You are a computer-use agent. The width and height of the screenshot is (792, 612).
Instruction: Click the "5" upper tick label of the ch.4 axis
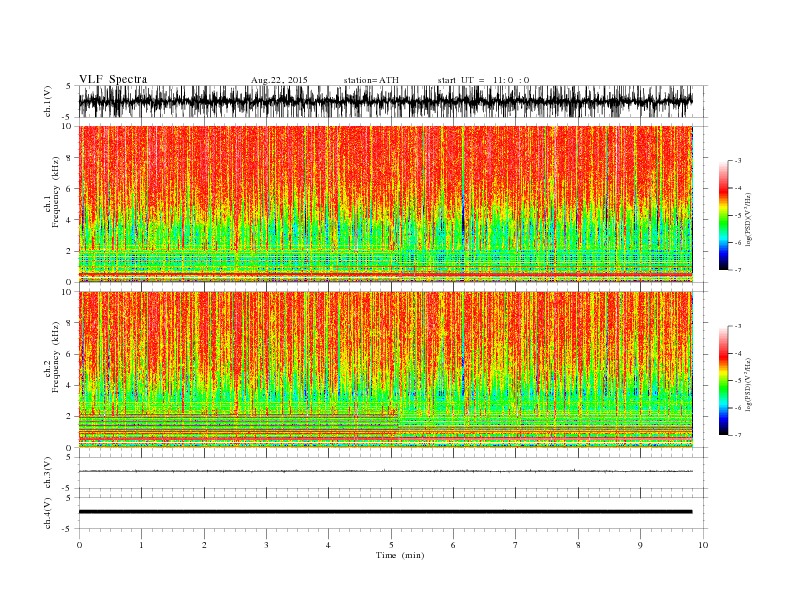point(69,498)
